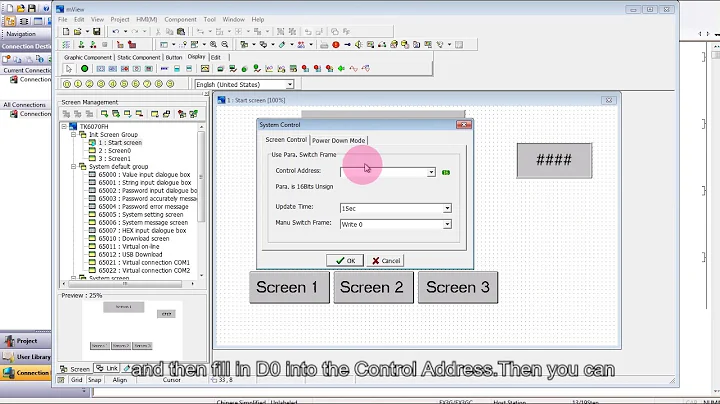Select tree item 2 : Screen0
720x404 pixels.
pyautogui.click(x=114, y=151)
